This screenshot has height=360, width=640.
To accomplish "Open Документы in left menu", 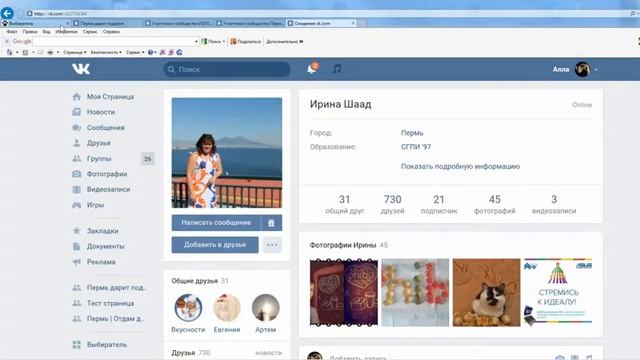I will [x=105, y=246].
